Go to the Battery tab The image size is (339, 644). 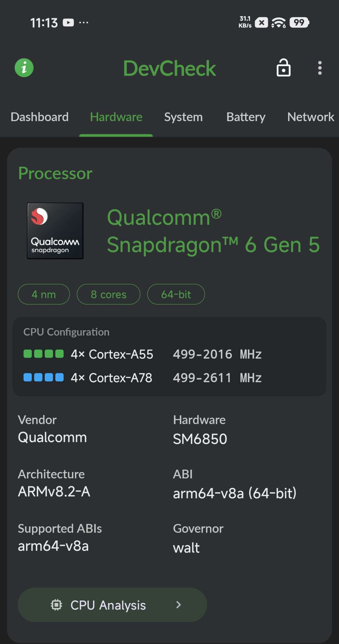tap(246, 117)
